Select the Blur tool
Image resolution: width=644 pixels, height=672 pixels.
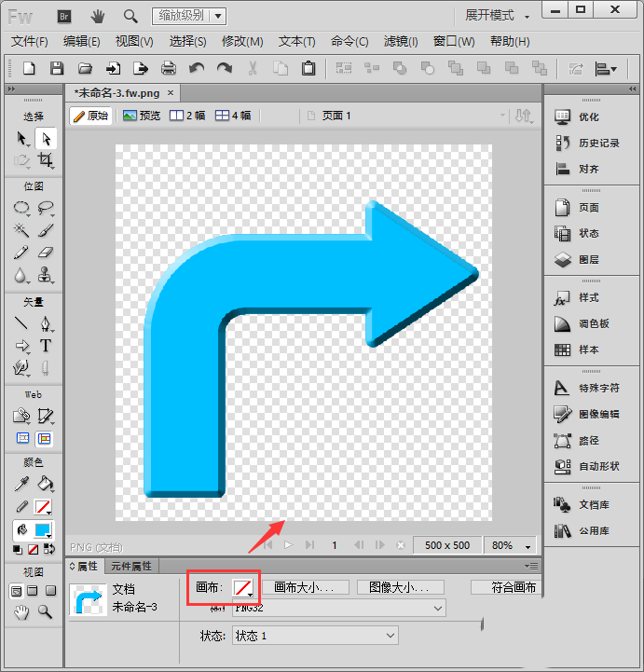pos(21,275)
